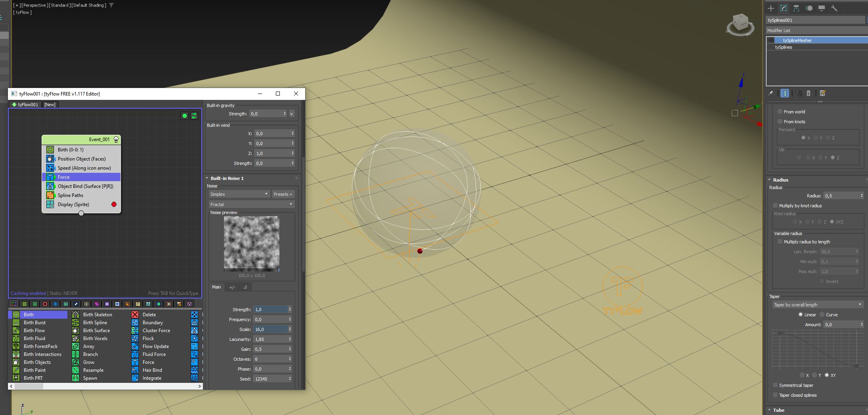Image resolution: width=868 pixels, height=415 pixels.
Task: Switch to the [New] flow tab
Action: pyautogui.click(x=50, y=105)
